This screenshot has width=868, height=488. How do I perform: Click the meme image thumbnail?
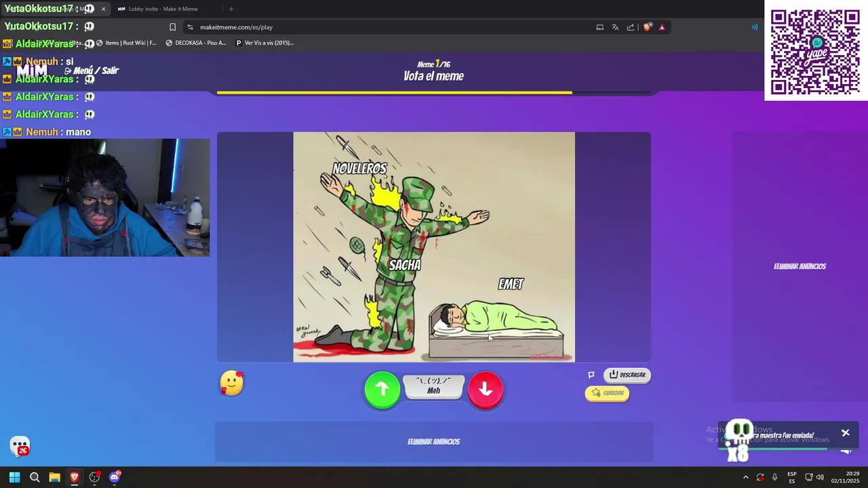coord(434,247)
